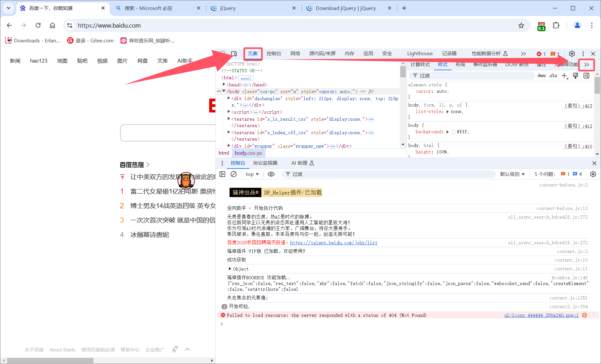Open console settings gear
Screen dimensions: 601x364
pos(593,174)
